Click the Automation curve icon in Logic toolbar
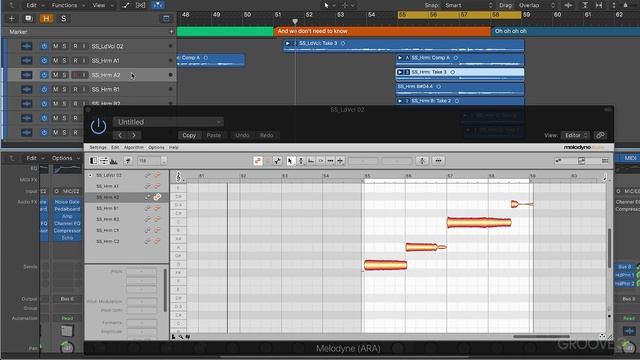 click(126, 5)
